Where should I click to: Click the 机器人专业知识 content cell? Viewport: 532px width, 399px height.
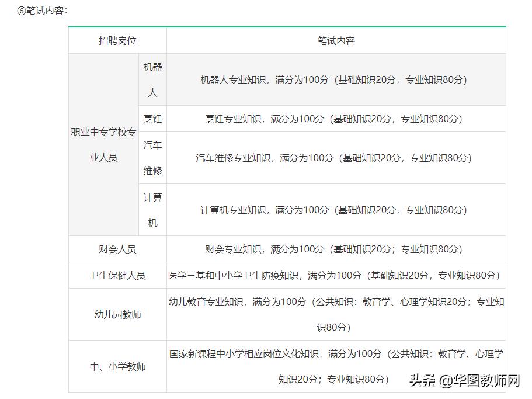coord(335,79)
